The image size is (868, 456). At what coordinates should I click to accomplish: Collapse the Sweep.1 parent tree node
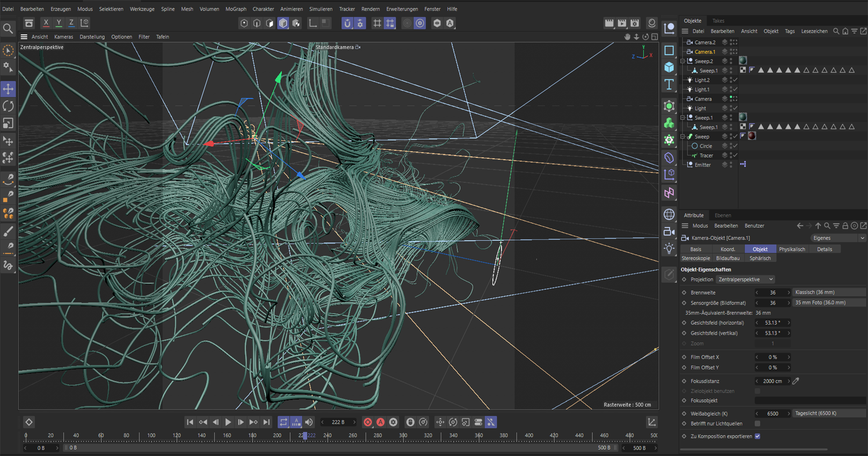683,118
